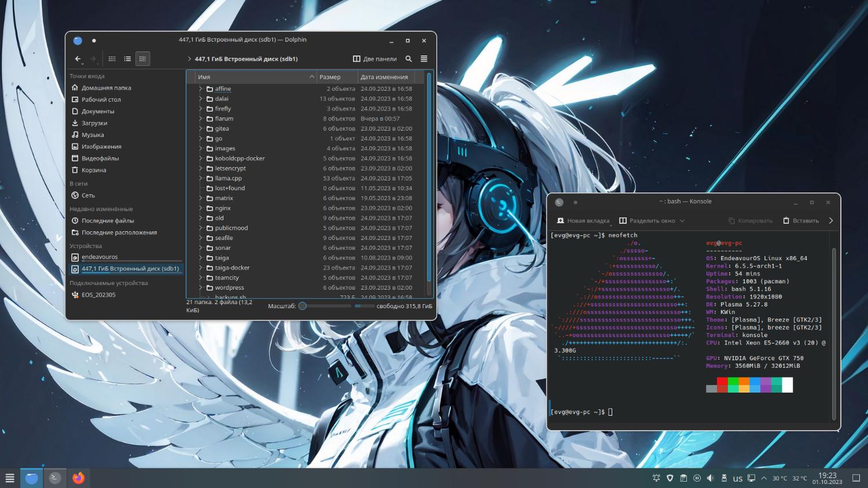Expand the seafile folder

pyautogui.click(x=201, y=238)
